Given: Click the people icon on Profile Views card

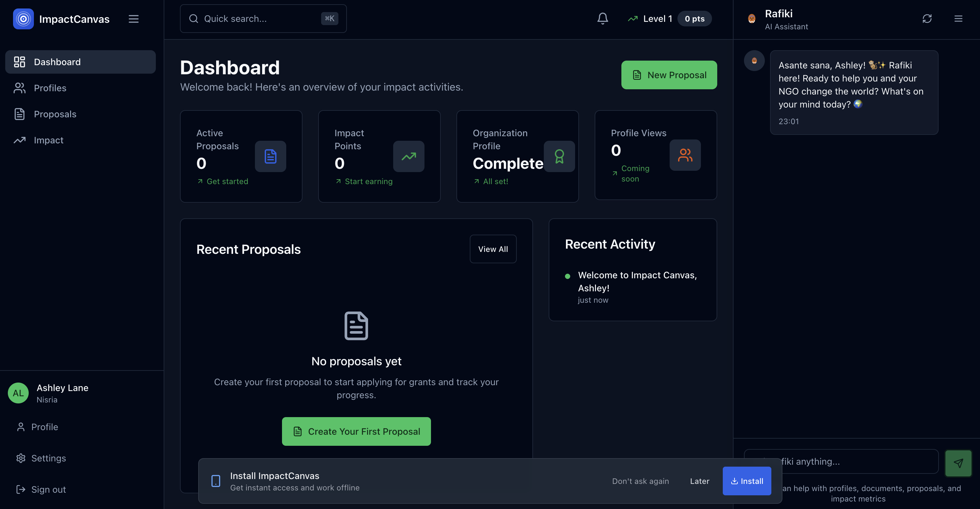Looking at the screenshot, I should point(685,155).
